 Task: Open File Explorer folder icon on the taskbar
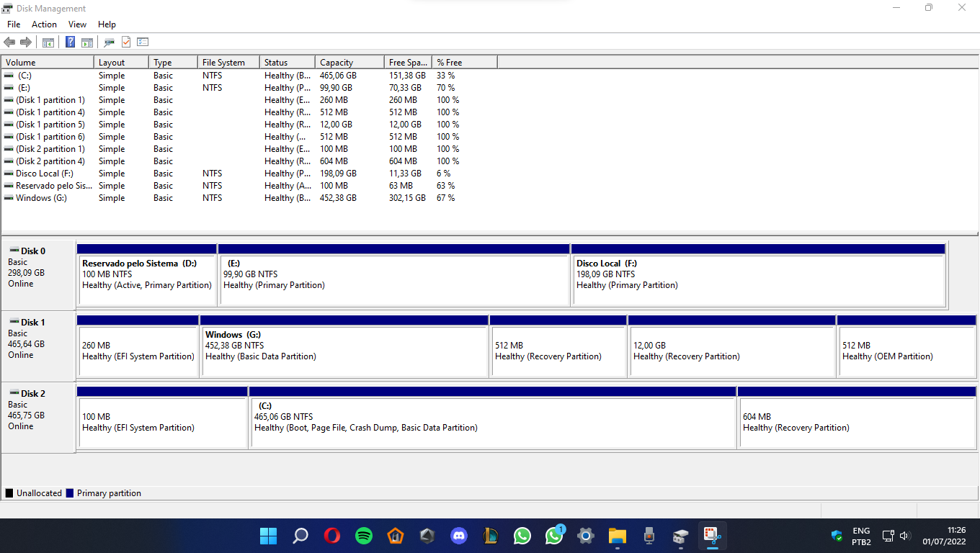click(618, 536)
